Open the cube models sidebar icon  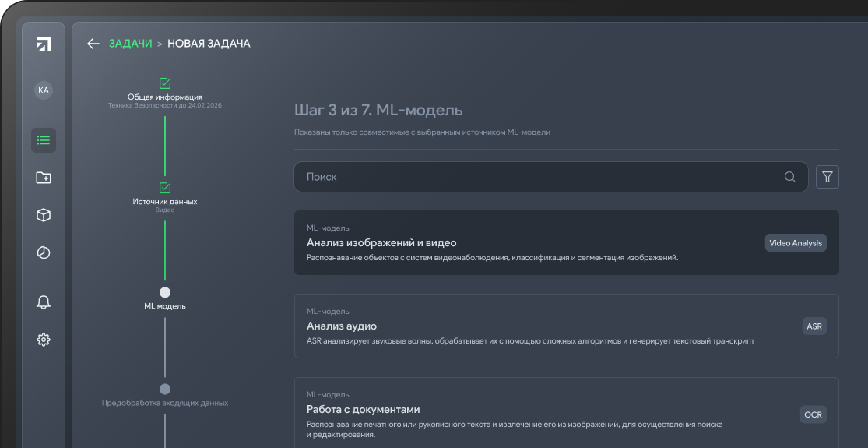point(44,215)
